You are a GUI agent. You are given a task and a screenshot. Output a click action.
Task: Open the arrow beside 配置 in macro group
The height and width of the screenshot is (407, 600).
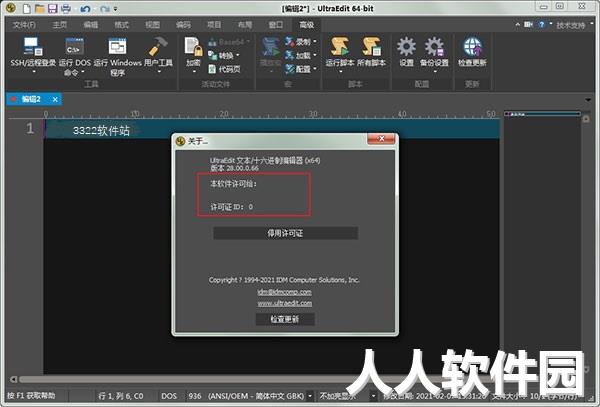coord(315,69)
